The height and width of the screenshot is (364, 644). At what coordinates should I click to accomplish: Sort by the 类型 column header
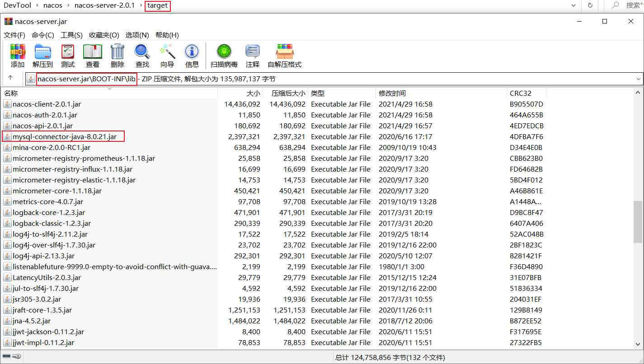(x=342, y=93)
